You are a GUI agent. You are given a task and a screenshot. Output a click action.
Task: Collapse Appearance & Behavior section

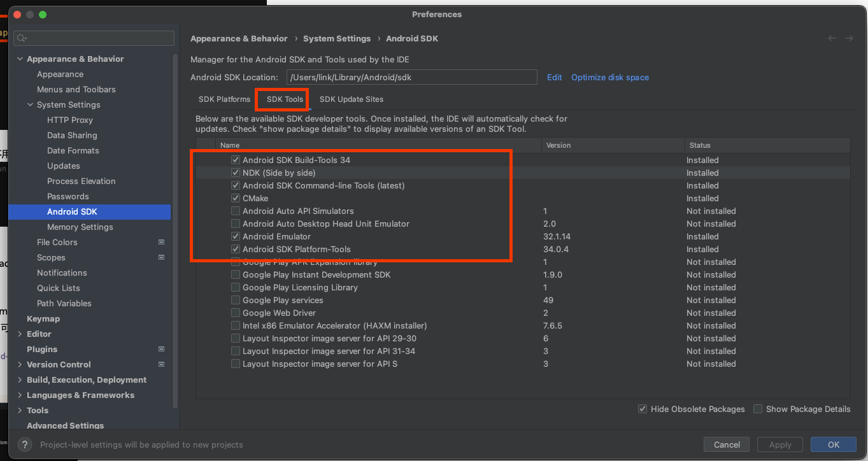[20, 59]
